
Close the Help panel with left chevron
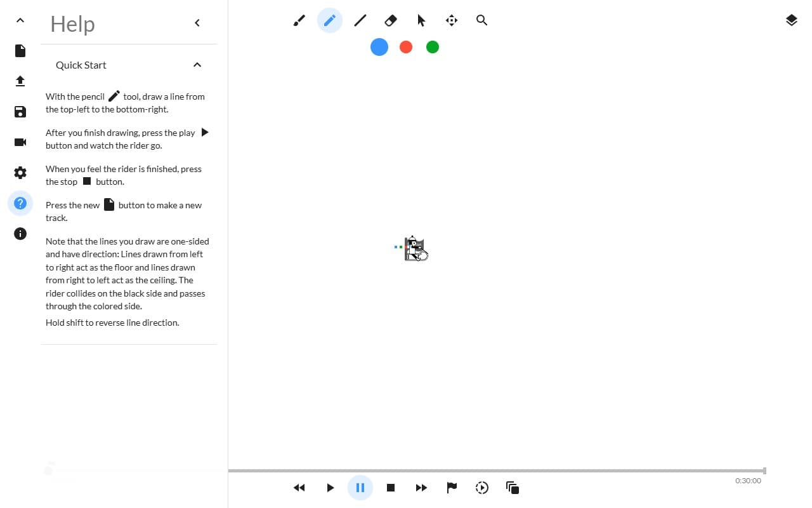[x=197, y=23]
